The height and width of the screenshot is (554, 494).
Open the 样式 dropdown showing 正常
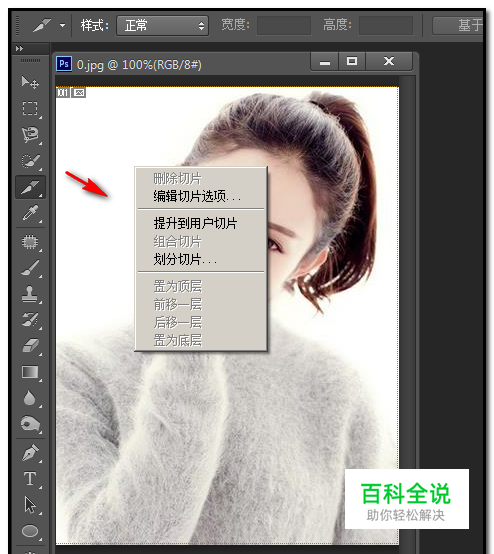click(163, 25)
